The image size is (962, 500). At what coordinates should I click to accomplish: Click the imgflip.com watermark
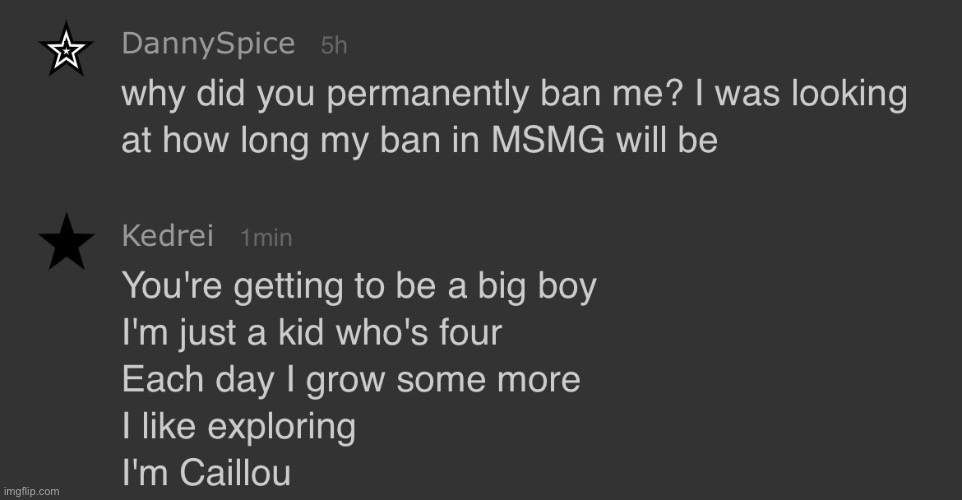pos(31,491)
